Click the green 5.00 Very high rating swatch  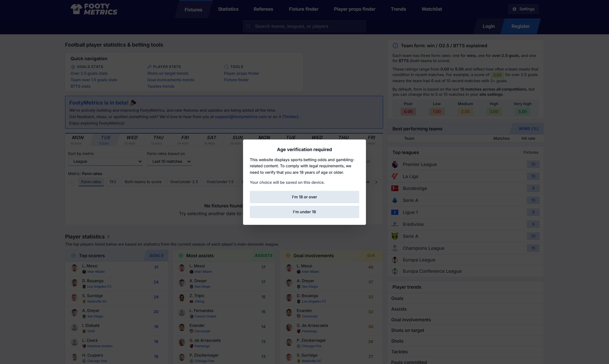[522, 111]
